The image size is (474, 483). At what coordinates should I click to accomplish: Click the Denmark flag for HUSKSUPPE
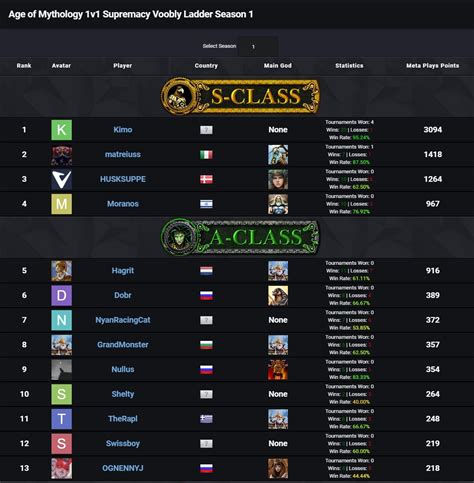point(206,179)
